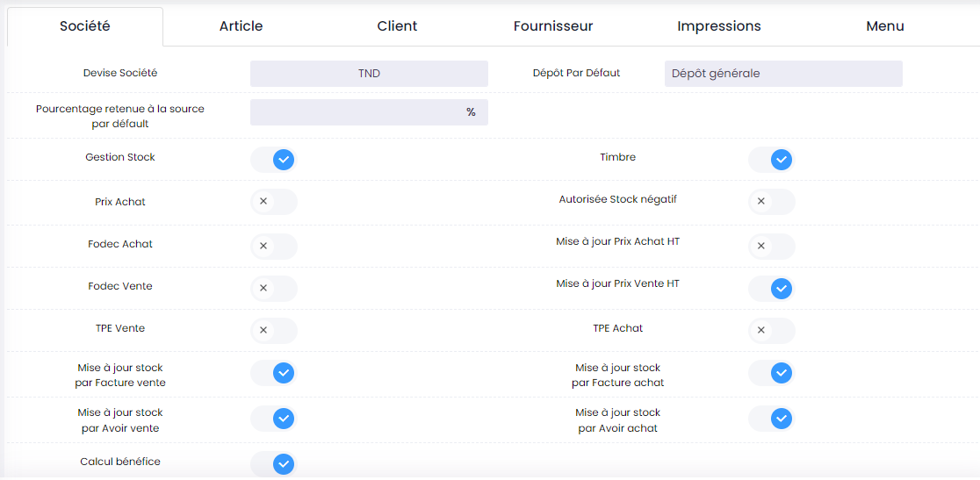The image size is (980, 480).
Task: Disable the Timbre toggle
Action: tap(772, 160)
